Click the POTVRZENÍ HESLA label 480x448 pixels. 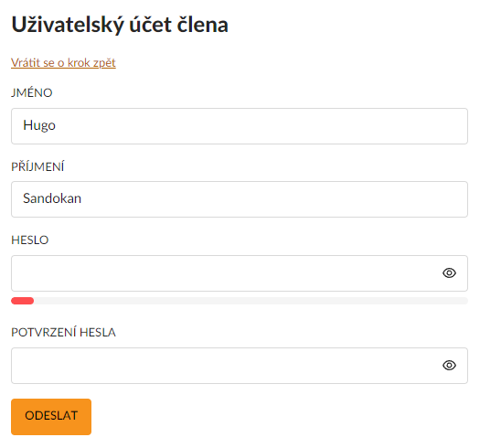pos(63,332)
